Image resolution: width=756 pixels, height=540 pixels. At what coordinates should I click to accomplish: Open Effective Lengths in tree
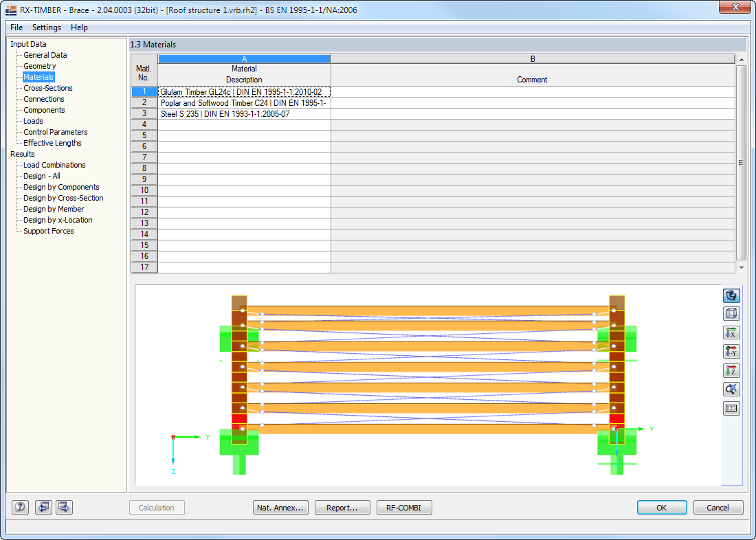(52, 143)
